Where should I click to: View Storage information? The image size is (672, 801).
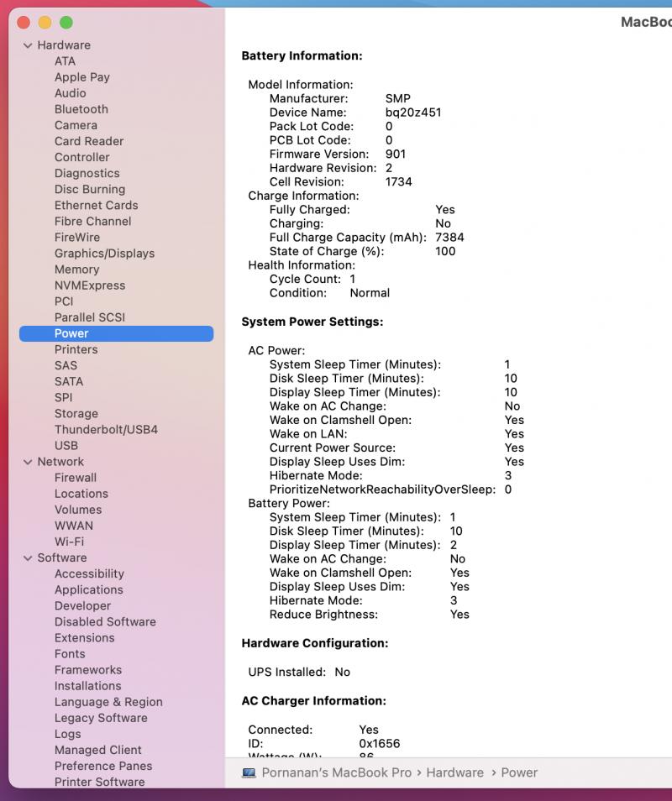76,413
